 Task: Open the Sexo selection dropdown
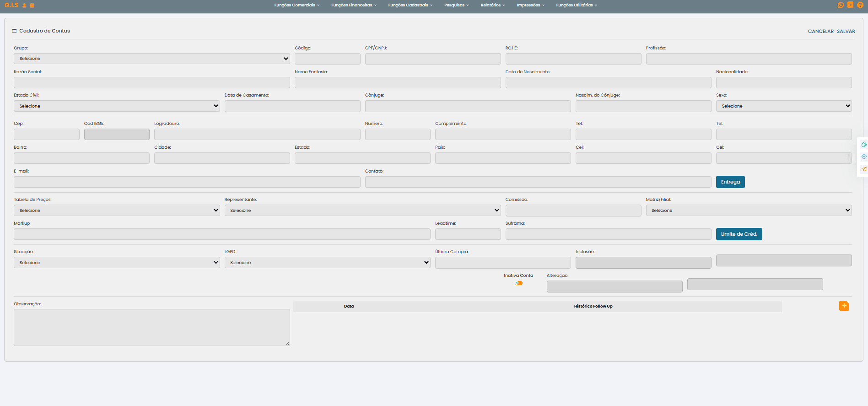[x=783, y=106]
